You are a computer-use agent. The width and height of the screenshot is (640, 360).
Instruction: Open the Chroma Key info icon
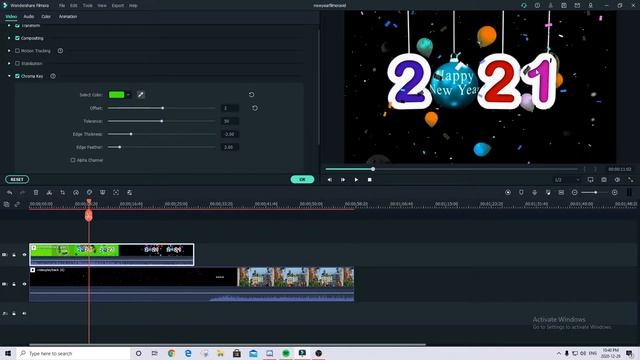pos(53,76)
